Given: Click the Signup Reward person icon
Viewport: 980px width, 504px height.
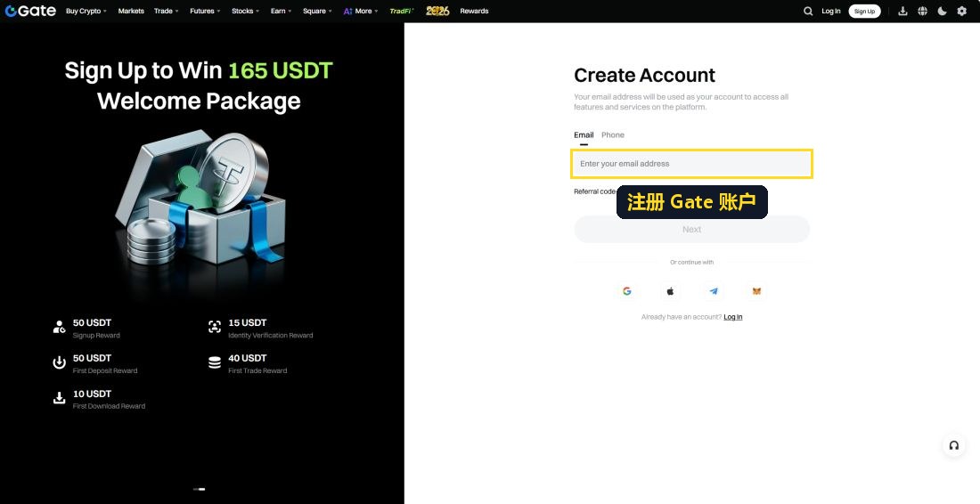Looking at the screenshot, I should click(x=60, y=327).
